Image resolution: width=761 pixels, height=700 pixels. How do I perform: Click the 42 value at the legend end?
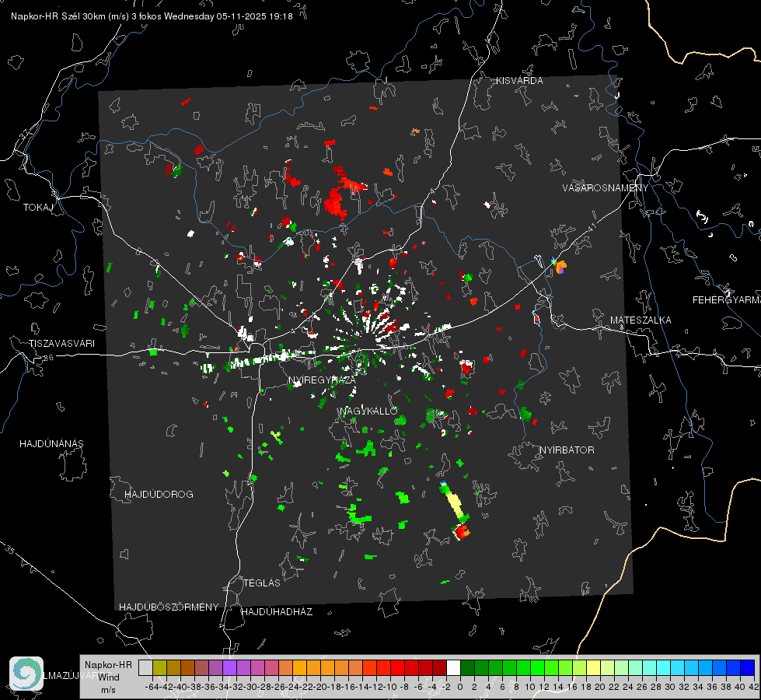coord(753,687)
